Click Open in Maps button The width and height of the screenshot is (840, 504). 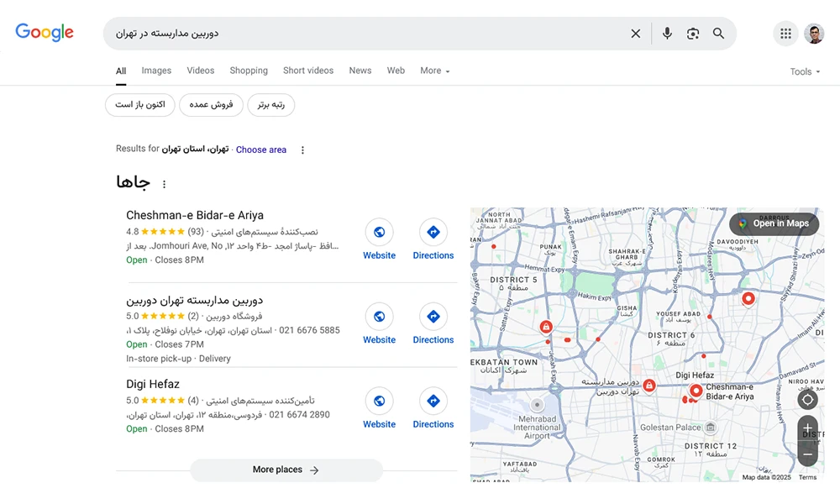774,223
